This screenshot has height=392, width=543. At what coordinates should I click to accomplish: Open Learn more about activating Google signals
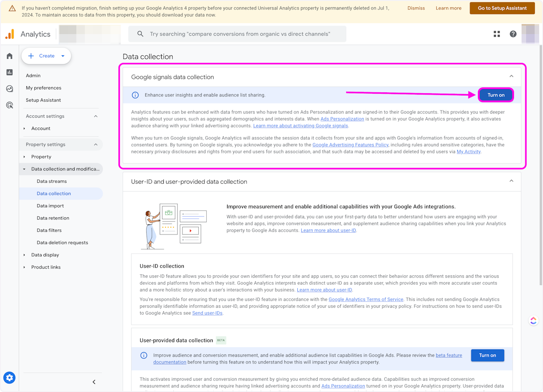[300, 125]
